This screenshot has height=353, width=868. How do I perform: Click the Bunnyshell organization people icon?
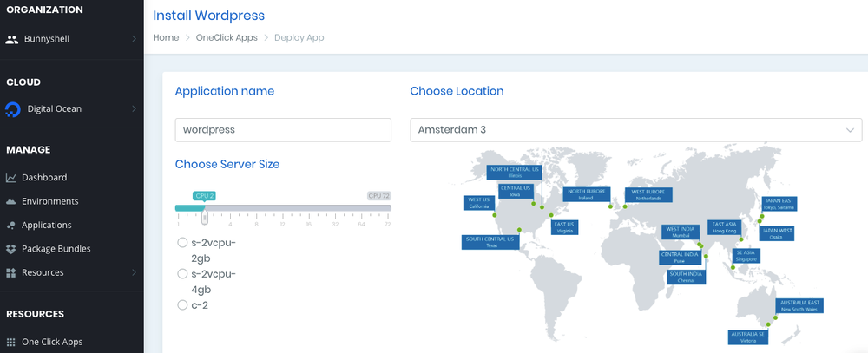[11, 39]
